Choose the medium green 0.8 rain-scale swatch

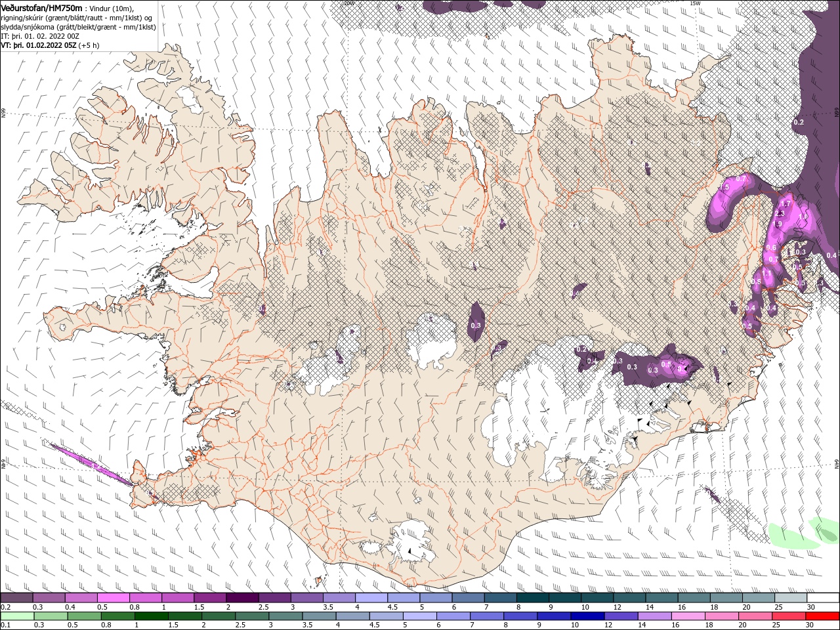[x=117, y=616]
